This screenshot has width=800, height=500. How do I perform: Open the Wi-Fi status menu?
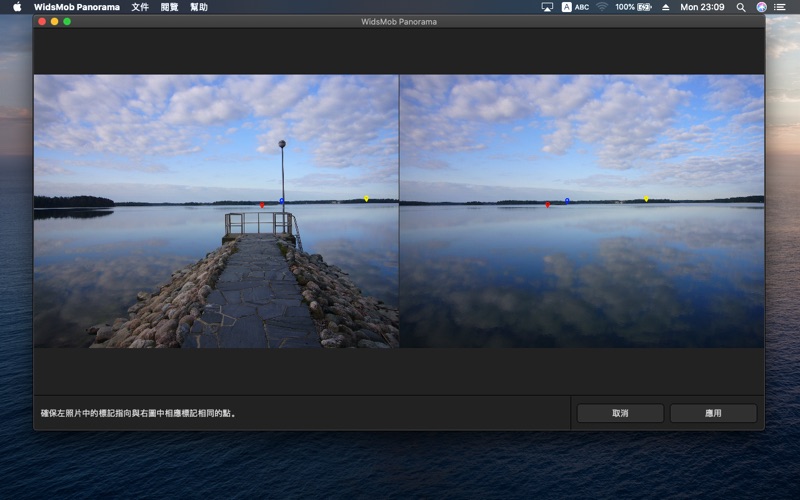602,7
